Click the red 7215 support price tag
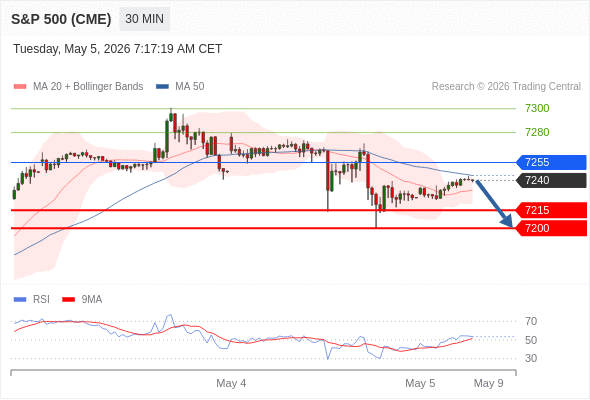Screen dimensions: 590x400 [551, 210]
